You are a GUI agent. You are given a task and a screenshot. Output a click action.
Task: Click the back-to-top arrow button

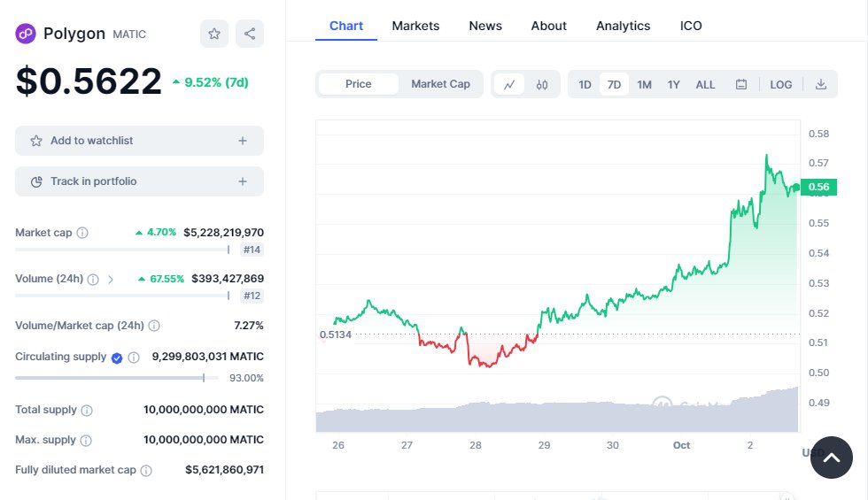pos(832,458)
